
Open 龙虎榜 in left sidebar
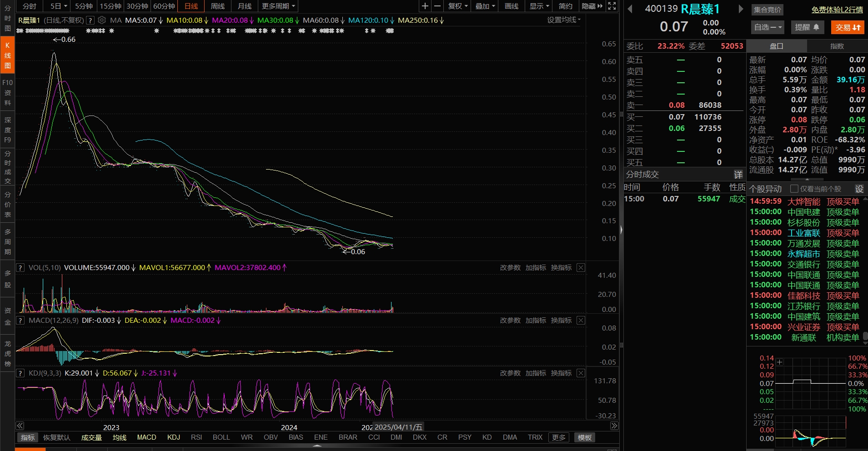[7, 354]
